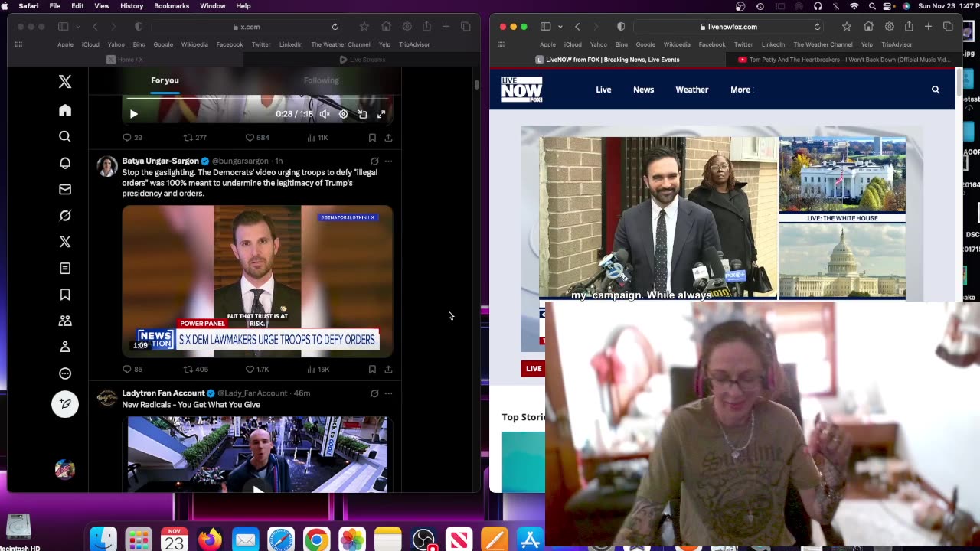Screen dimensions: 980x551
Task: Expand the More menu on LiveNOW nav
Action: click(742, 90)
